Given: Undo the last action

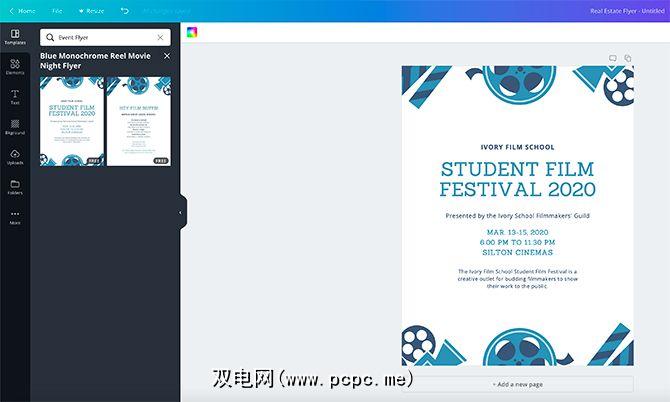Looking at the screenshot, I should point(124,11).
